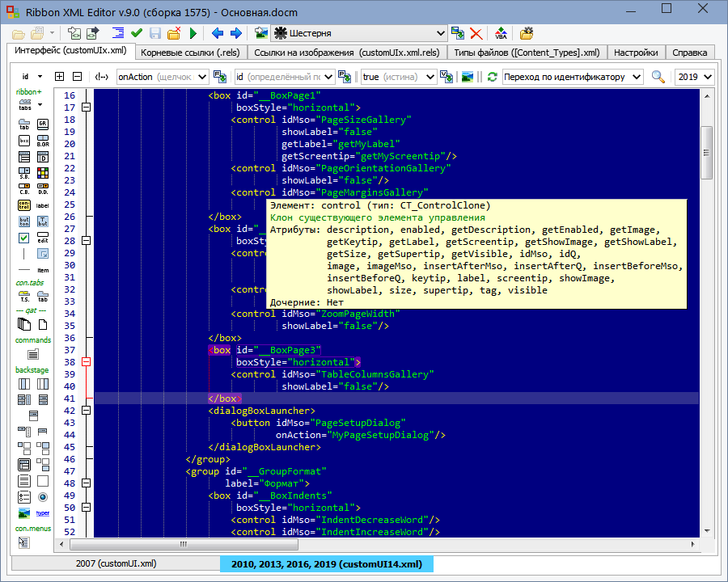This screenshot has height=582, width=728.
Task: Open the Шестерня image dropdown
Action: point(441,33)
